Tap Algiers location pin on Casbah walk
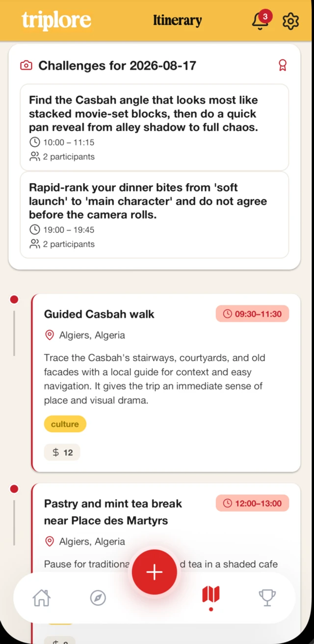 click(50, 336)
